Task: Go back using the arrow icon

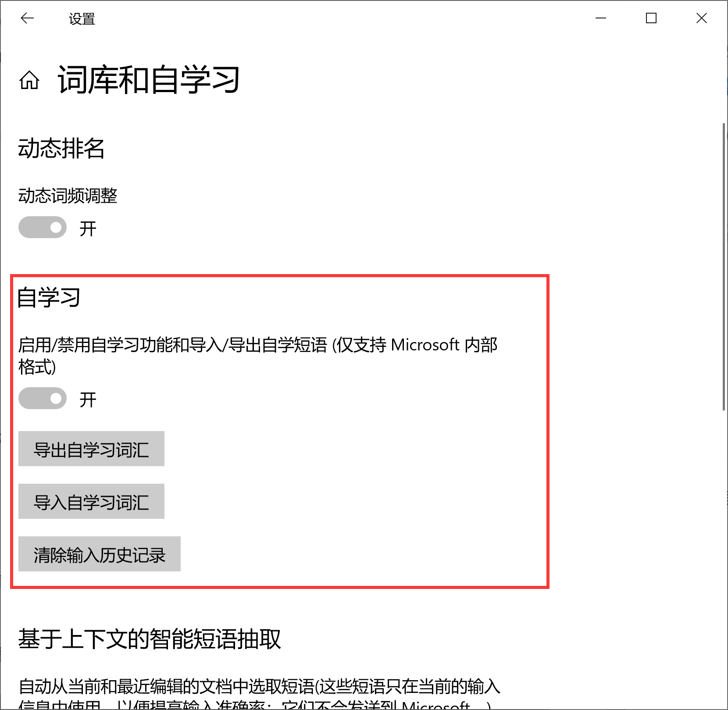Action: click(x=27, y=18)
